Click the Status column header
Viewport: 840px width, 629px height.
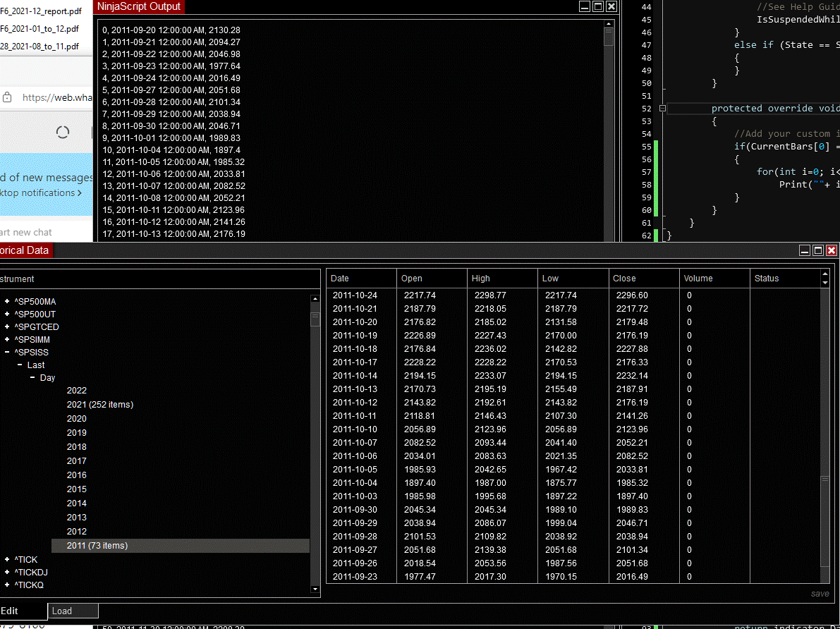click(x=786, y=279)
